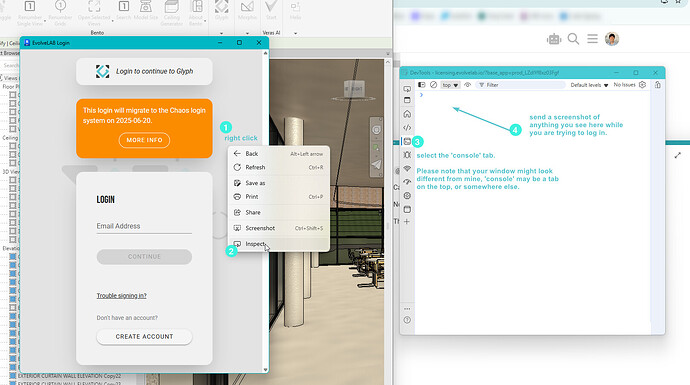This screenshot has height=385, width=690.
Task: Select the Elements code-brackets icon in DevTools
Action: click(407, 128)
